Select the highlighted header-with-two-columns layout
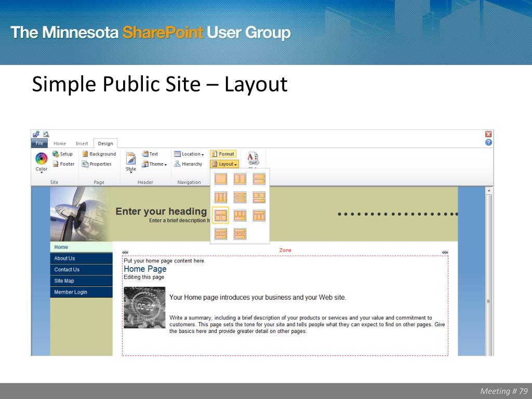The image size is (532, 399). pos(221,216)
